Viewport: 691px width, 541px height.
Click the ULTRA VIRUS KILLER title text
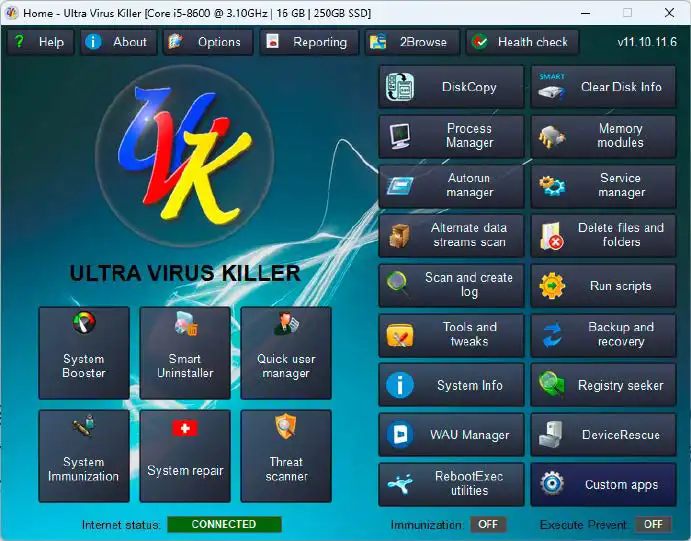pyautogui.click(x=185, y=273)
